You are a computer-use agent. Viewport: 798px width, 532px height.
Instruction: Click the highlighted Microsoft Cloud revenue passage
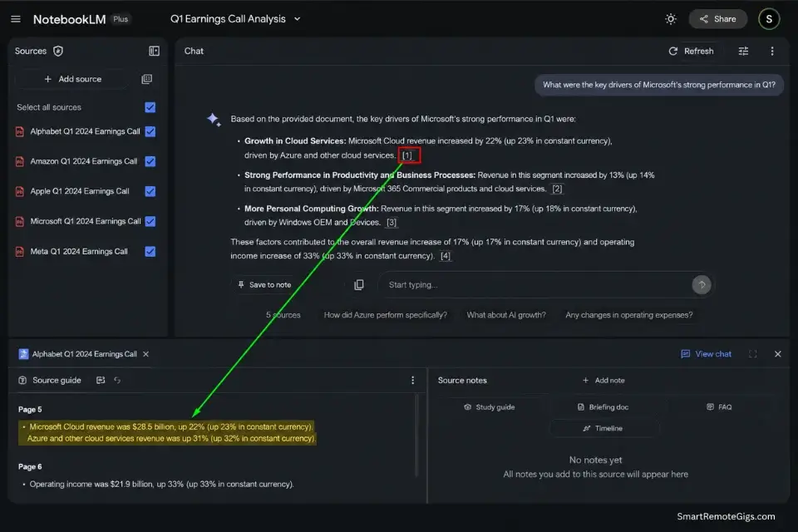click(167, 433)
